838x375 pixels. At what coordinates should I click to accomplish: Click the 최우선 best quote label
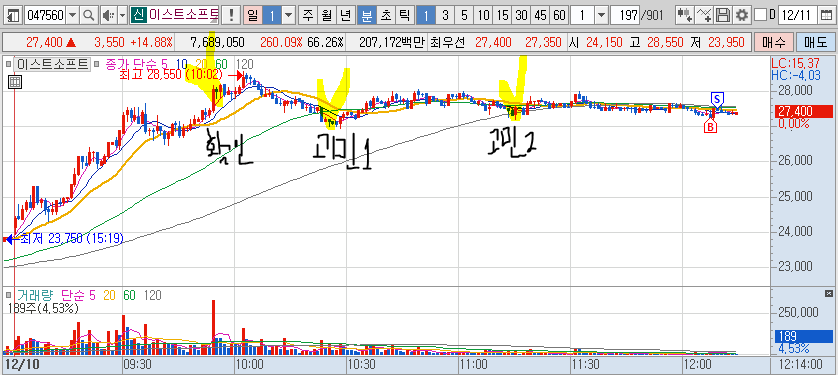(449, 42)
